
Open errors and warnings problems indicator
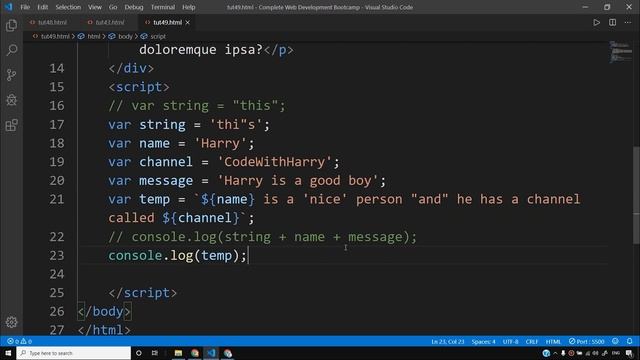point(19,341)
